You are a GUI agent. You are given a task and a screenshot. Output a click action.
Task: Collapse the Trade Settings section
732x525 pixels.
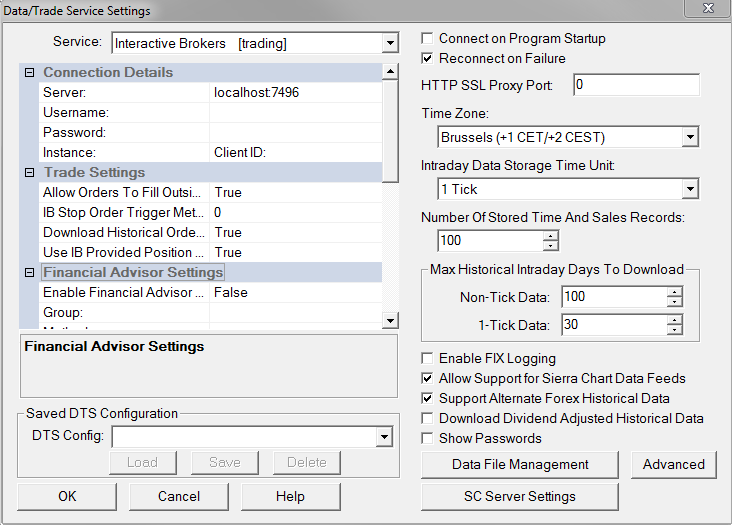29,173
